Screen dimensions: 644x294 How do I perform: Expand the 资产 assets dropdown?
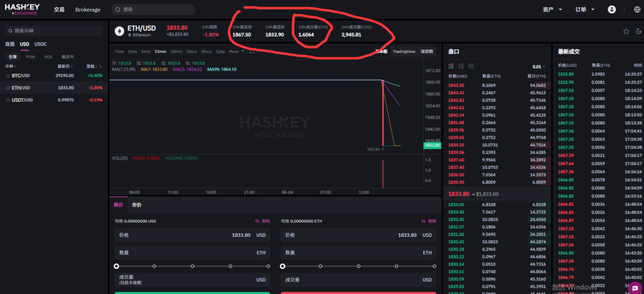click(552, 10)
